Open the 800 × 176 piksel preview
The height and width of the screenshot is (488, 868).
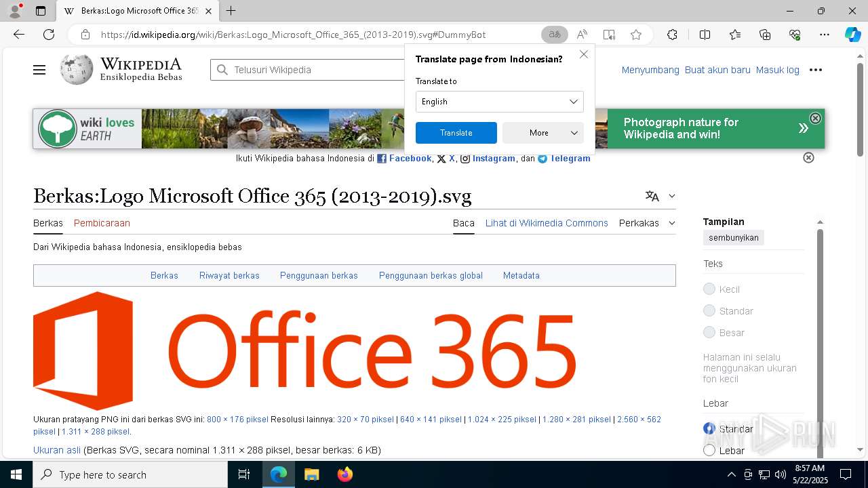tap(237, 420)
